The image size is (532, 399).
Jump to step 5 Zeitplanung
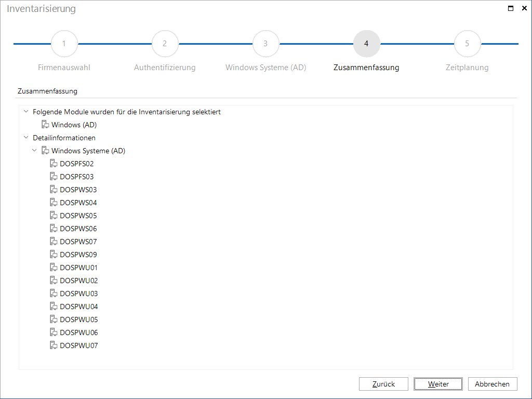[467, 44]
